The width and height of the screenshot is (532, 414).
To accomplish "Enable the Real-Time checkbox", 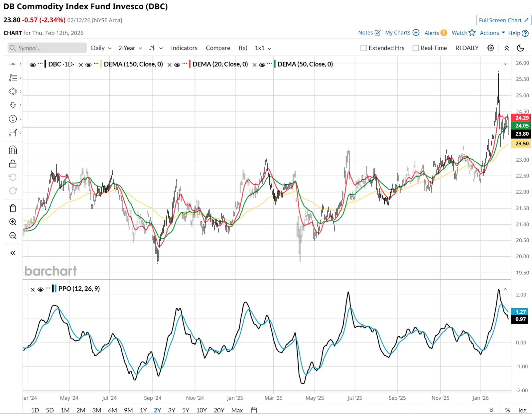I will [416, 48].
